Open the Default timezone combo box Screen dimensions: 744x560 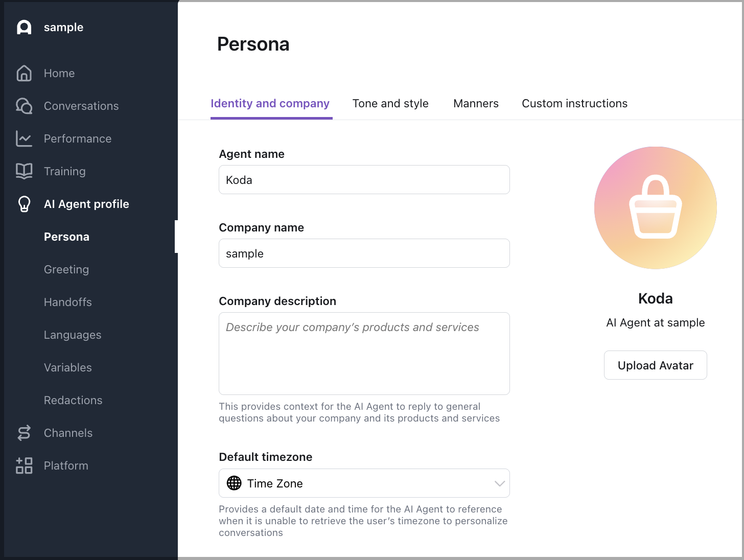coord(364,483)
